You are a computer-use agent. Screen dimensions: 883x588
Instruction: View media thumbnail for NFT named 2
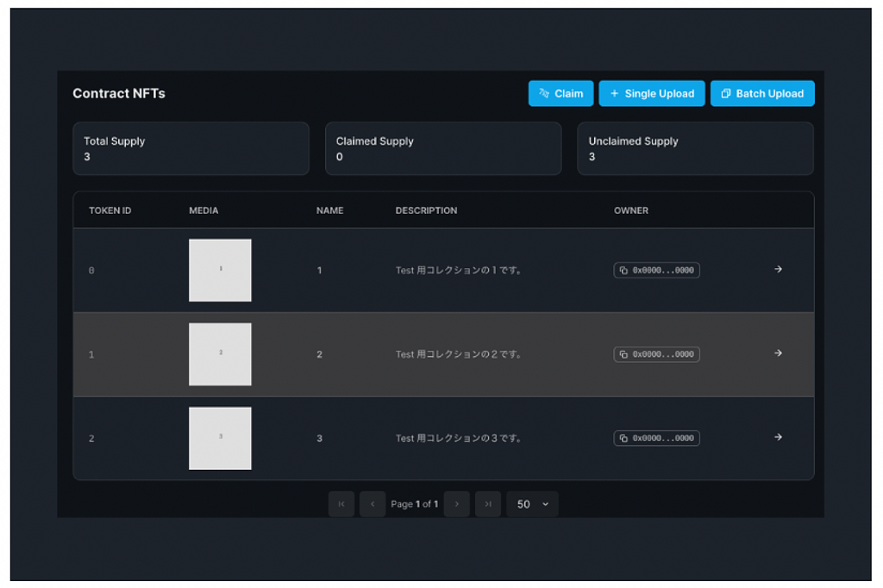[x=220, y=354]
